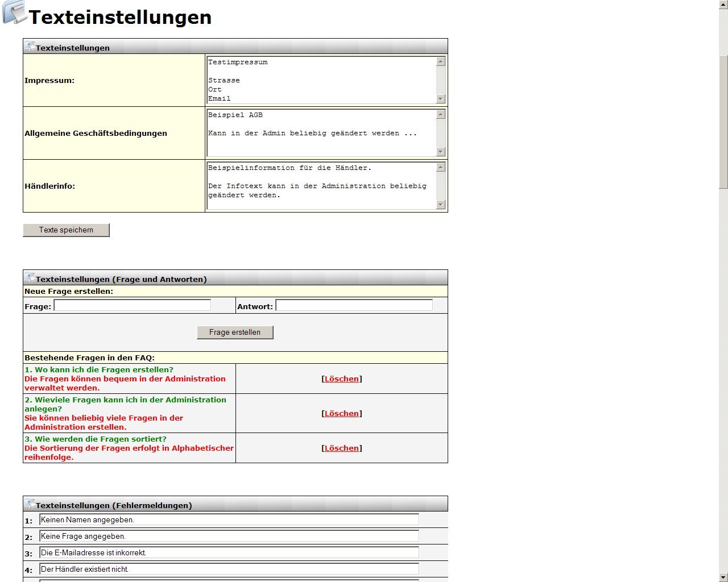Click the icon in the first Texteinstellungen panel header
This screenshot has height=582, width=728.
30,47
